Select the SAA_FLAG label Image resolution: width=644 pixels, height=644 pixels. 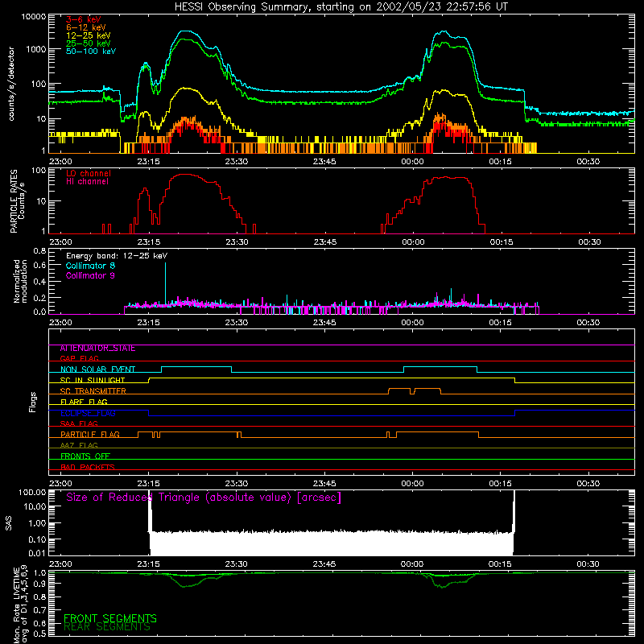pos(79,423)
